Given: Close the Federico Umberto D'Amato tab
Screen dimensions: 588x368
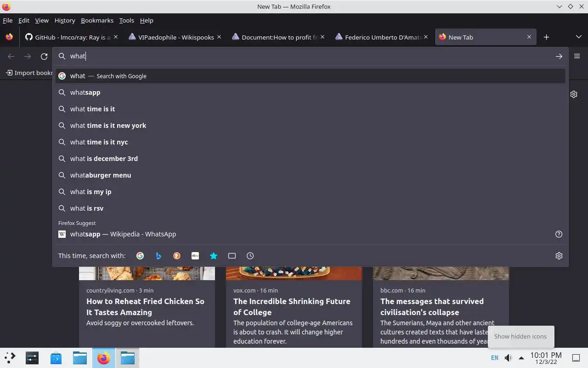Looking at the screenshot, I should click(426, 37).
